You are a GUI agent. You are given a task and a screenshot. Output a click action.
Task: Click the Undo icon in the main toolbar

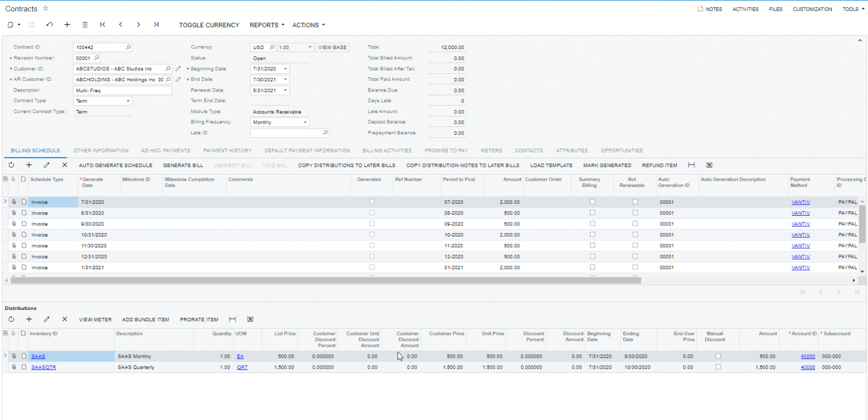click(x=50, y=25)
